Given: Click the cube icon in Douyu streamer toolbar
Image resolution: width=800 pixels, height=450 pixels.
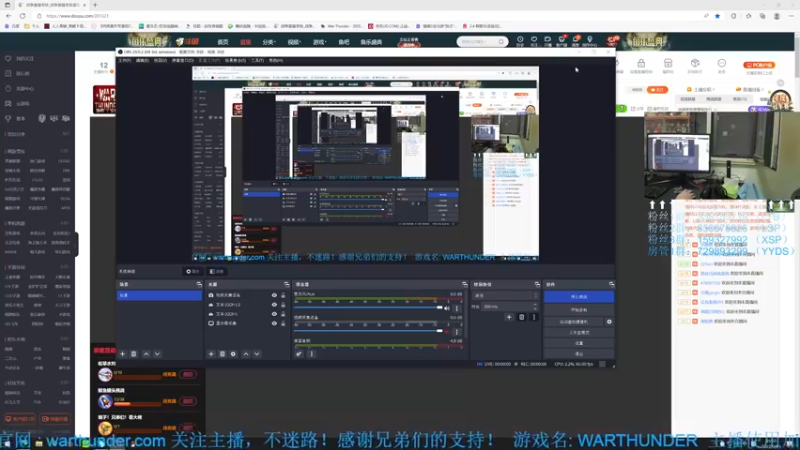Looking at the screenshot, I should click(x=695, y=63).
